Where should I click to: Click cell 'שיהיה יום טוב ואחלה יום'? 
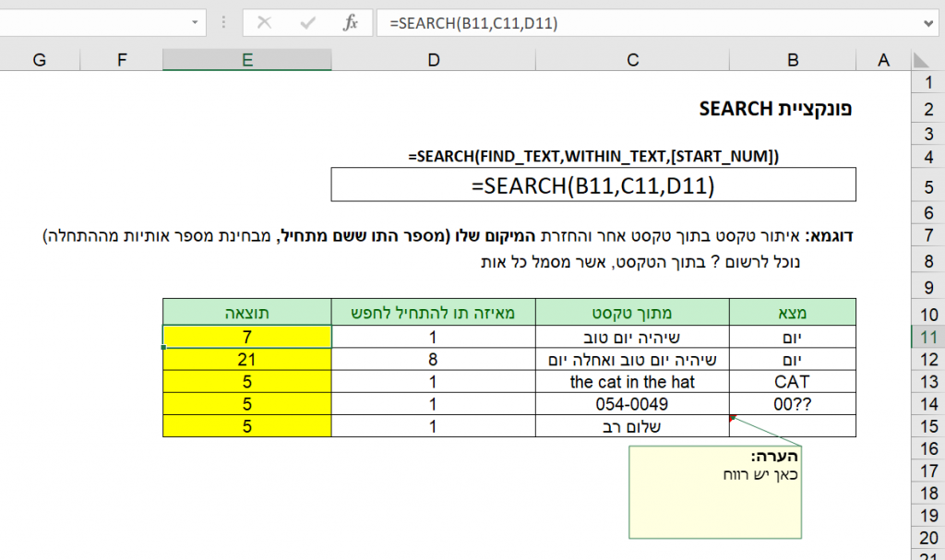[x=632, y=359]
